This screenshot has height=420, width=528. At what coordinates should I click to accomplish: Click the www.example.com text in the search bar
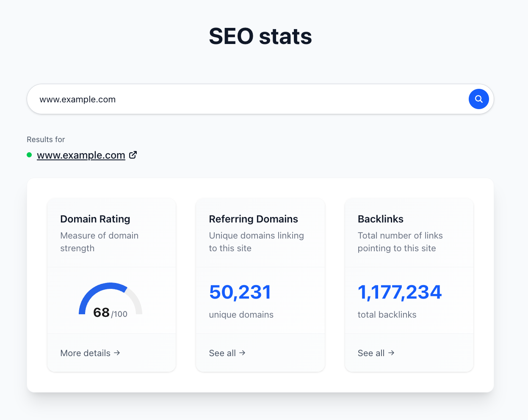click(77, 99)
